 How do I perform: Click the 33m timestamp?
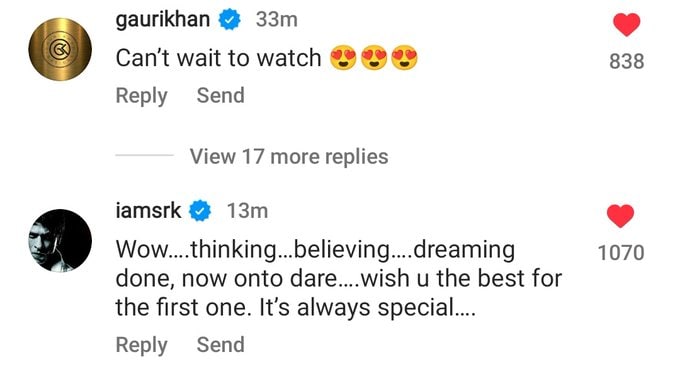click(x=277, y=20)
